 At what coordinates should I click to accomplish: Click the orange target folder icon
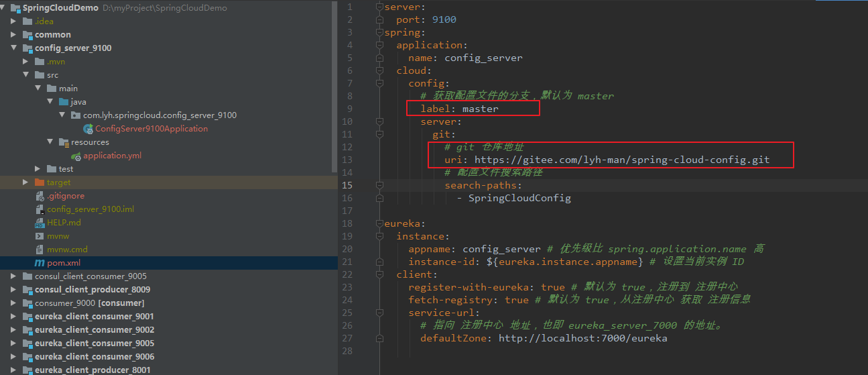(x=40, y=182)
